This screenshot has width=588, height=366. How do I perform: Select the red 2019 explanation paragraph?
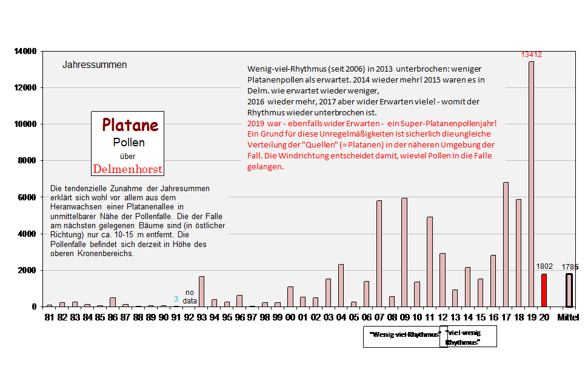(372, 144)
